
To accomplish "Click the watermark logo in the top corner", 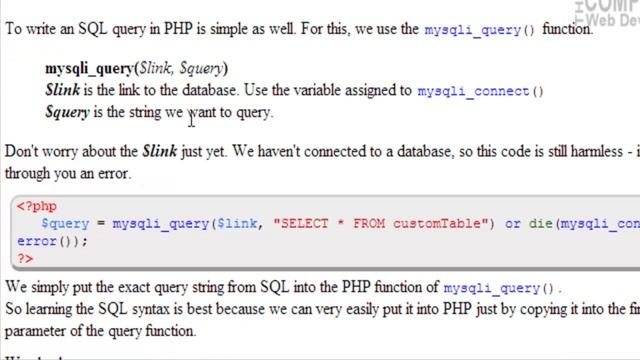I will 607,13.
